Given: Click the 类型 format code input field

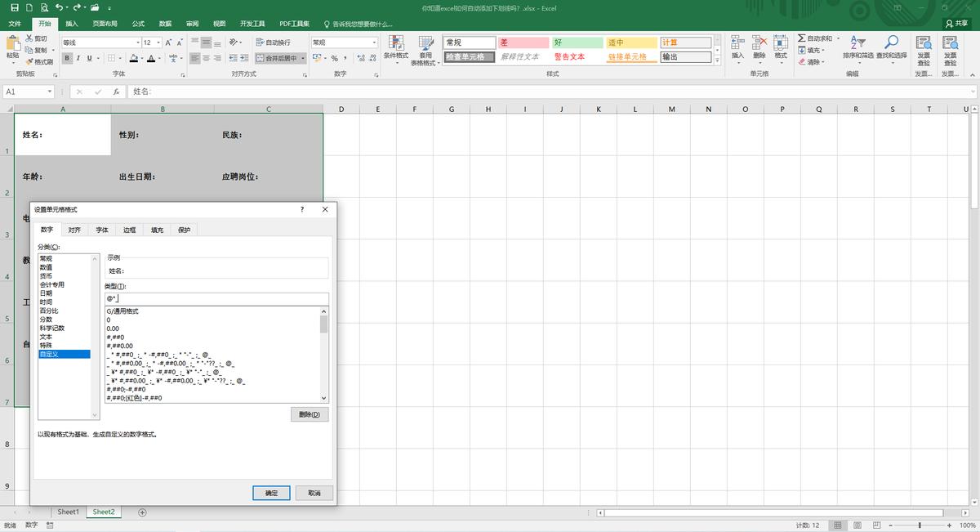Looking at the screenshot, I should pos(216,299).
